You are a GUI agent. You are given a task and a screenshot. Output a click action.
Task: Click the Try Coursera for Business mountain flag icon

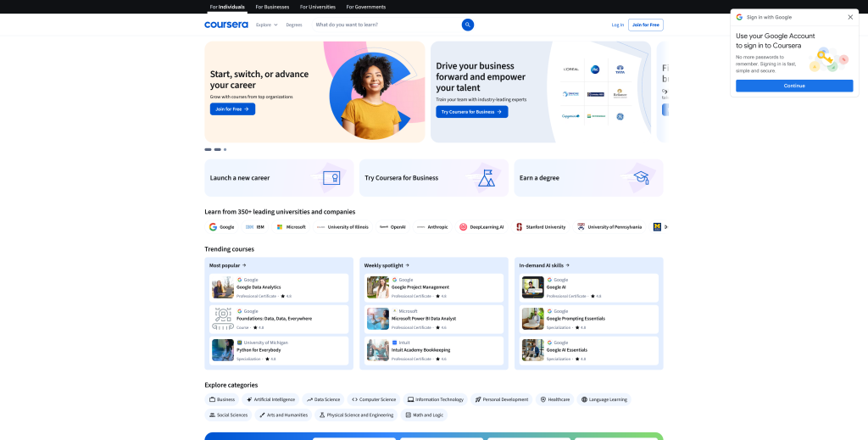(486, 178)
